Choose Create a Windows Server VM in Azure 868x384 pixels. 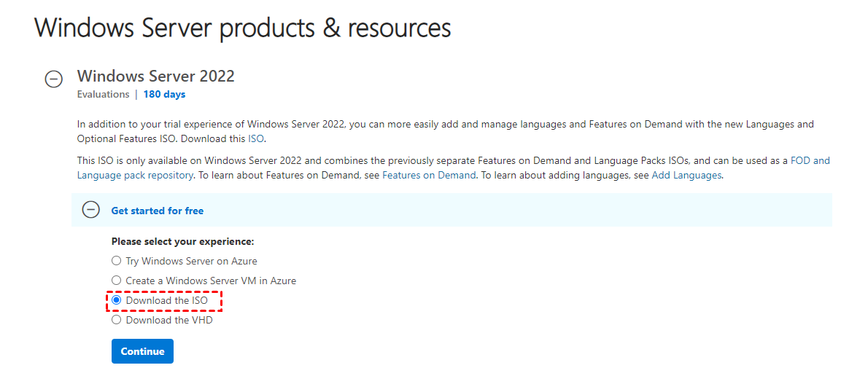coord(116,281)
